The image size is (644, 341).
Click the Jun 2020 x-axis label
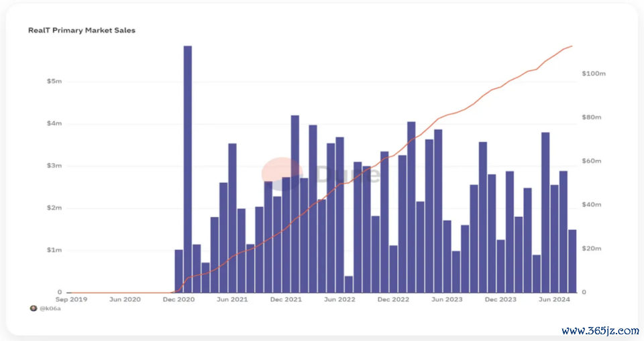pyautogui.click(x=125, y=299)
